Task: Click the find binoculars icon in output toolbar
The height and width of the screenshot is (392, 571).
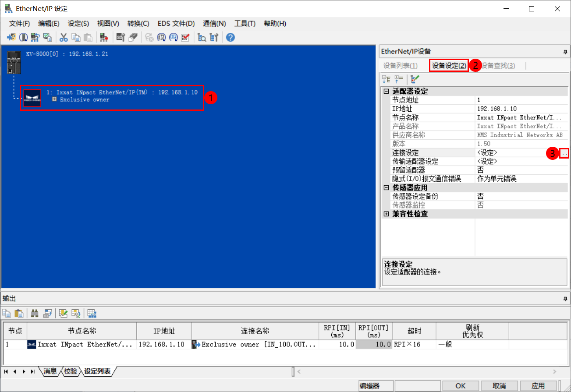Action: 35,313
